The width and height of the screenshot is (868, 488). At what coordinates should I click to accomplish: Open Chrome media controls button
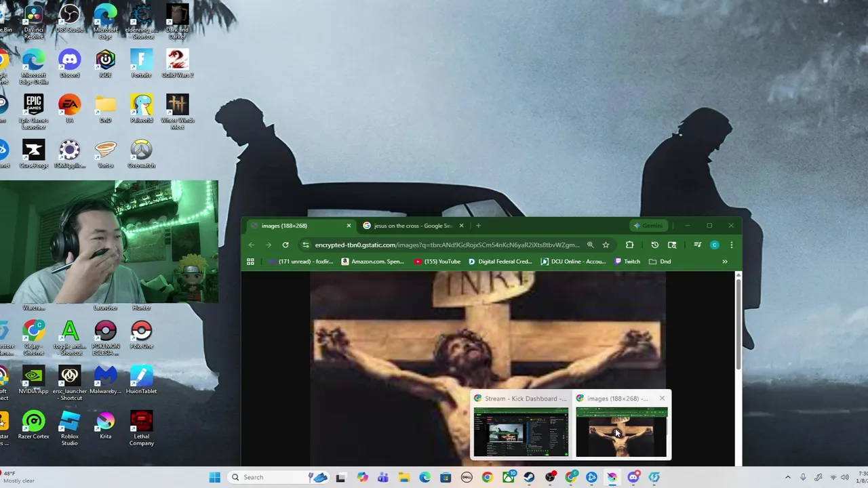click(x=697, y=245)
